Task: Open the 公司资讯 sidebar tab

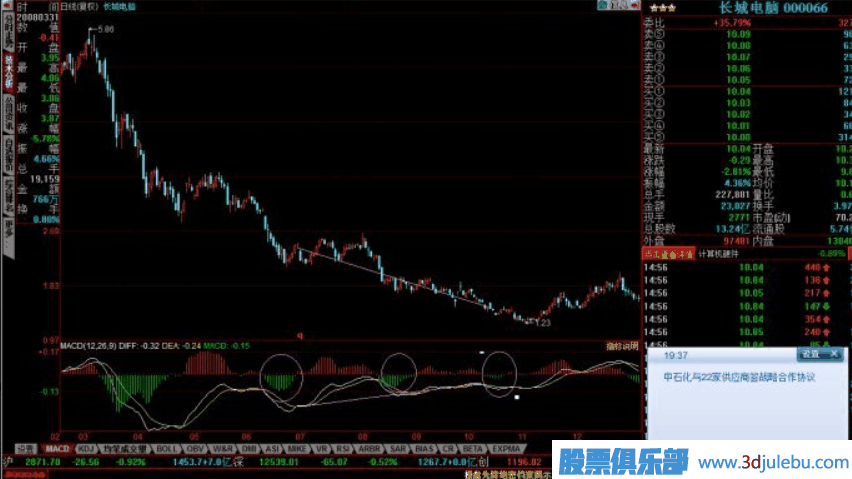Action: pos(8,113)
